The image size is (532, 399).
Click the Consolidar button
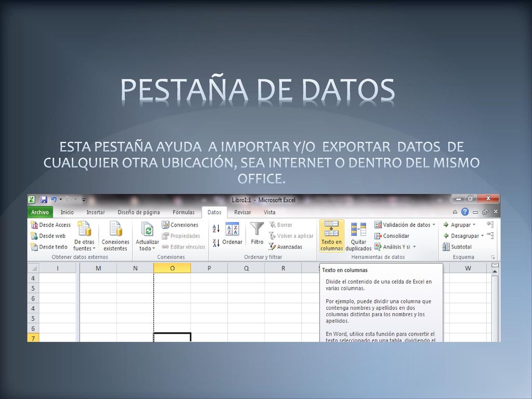point(392,236)
